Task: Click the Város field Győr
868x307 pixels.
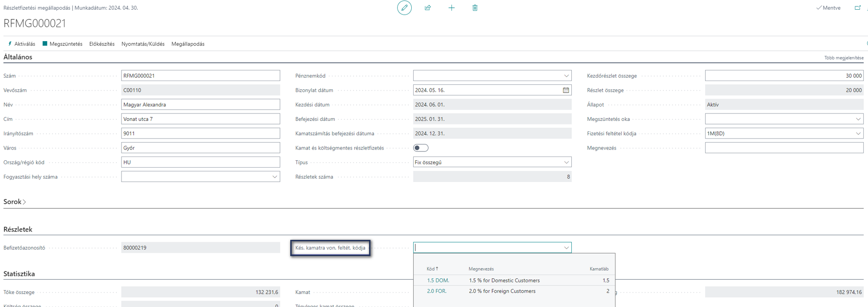Action: (200, 148)
